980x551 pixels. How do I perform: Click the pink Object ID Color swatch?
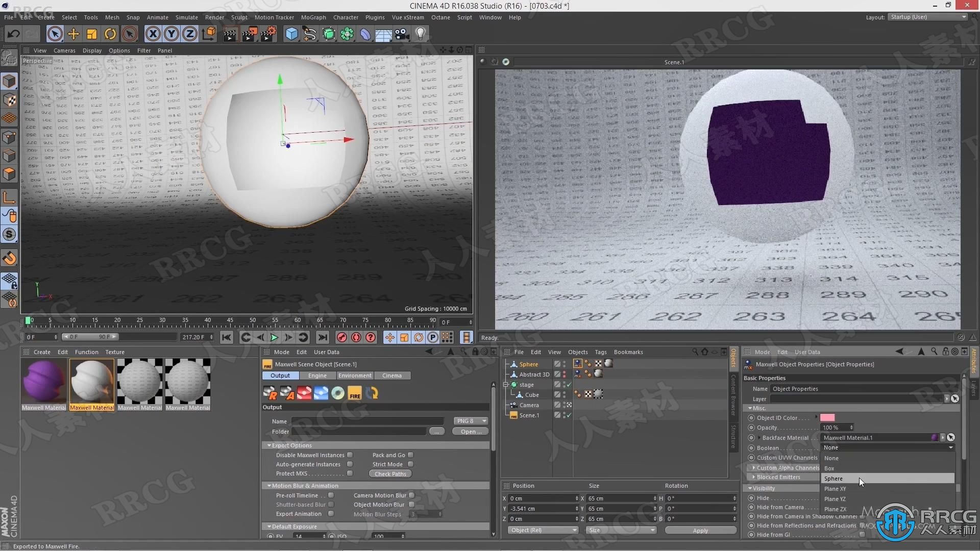pyautogui.click(x=827, y=418)
